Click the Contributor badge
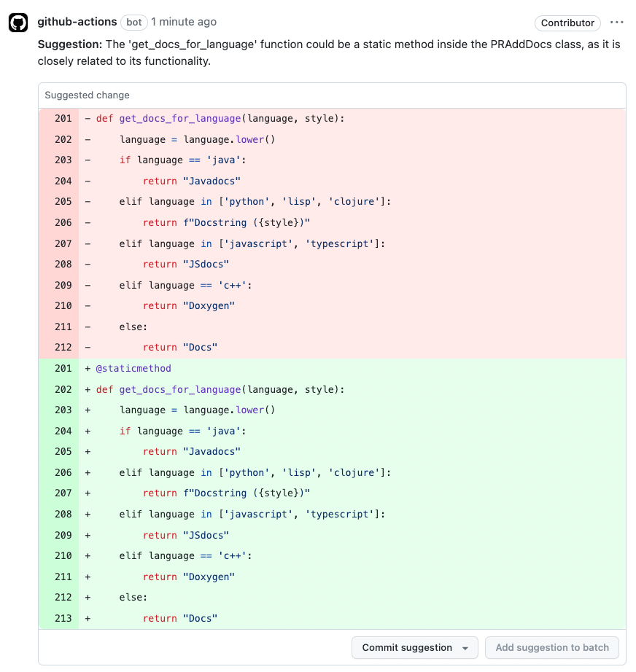Viewport: 636px width, 672px height. [x=567, y=23]
